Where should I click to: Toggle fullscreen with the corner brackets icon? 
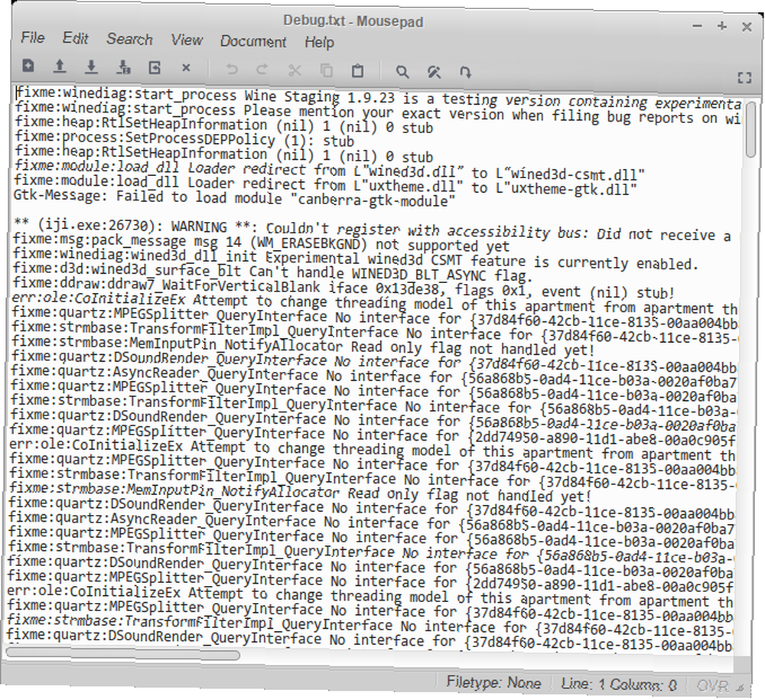click(744, 78)
